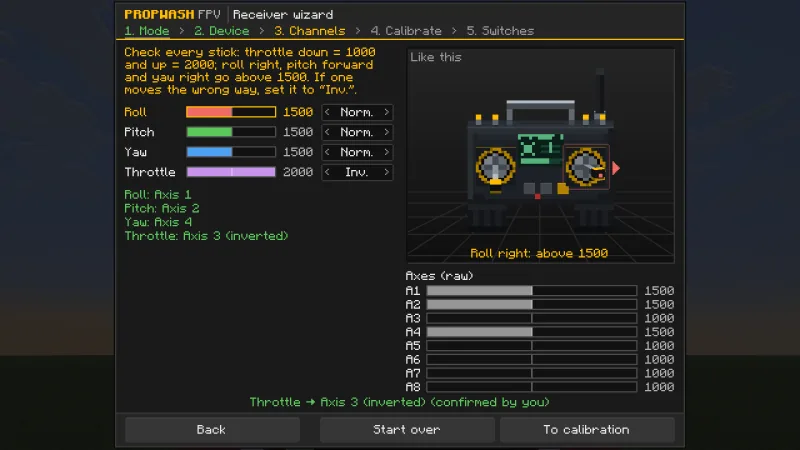Click right arrow of Yaw direction selector

tap(387, 152)
